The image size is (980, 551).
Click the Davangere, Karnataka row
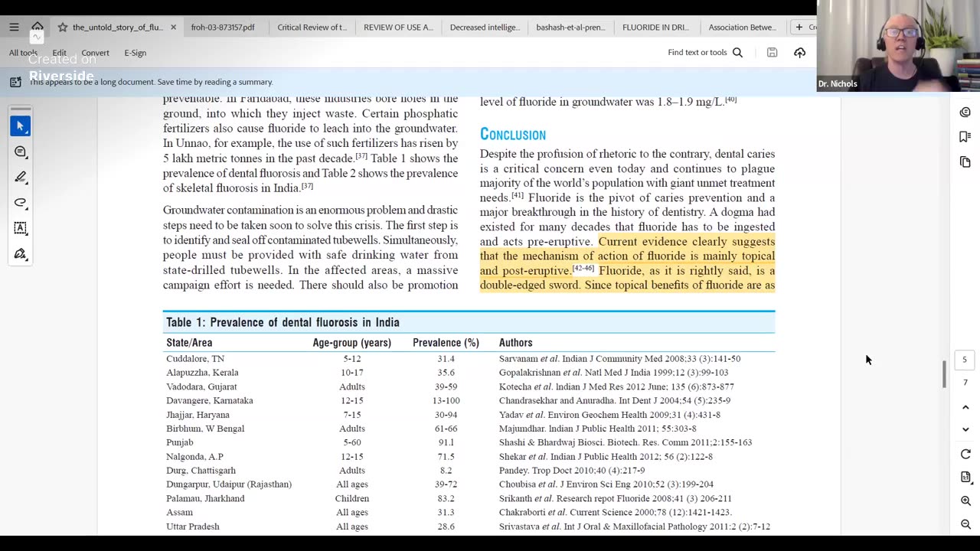tap(469, 400)
